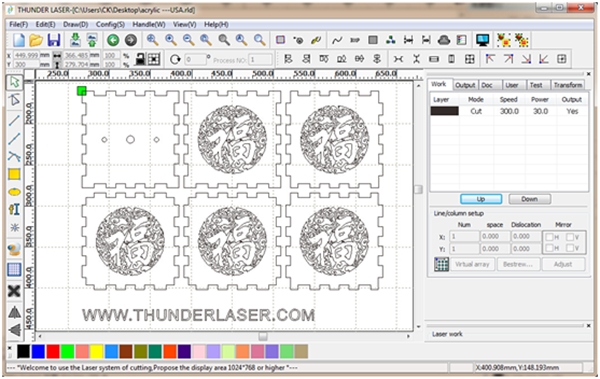Click the Up button

pos(481,199)
